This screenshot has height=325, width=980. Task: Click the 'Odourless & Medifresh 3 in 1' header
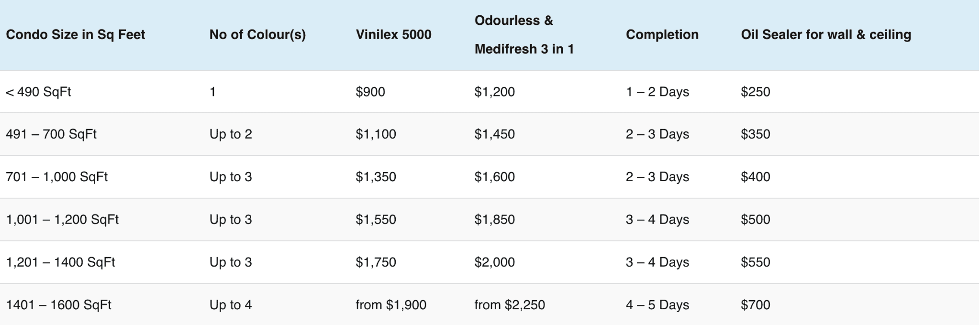[x=523, y=34]
